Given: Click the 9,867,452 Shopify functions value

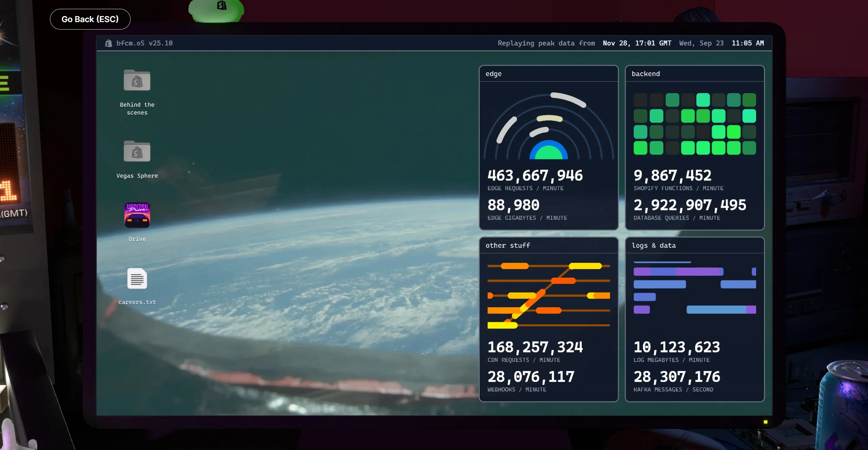Looking at the screenshot, I should point(672,175).
